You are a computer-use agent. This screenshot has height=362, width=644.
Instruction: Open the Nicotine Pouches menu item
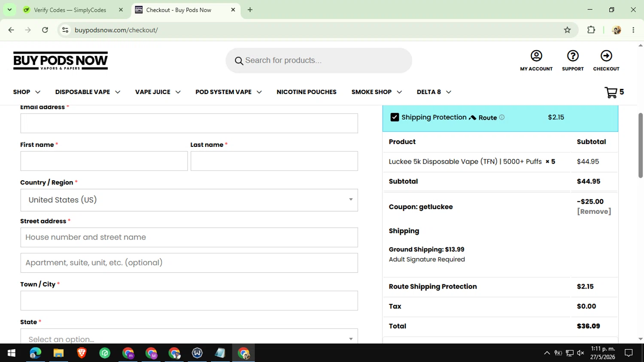pos(307,92)
